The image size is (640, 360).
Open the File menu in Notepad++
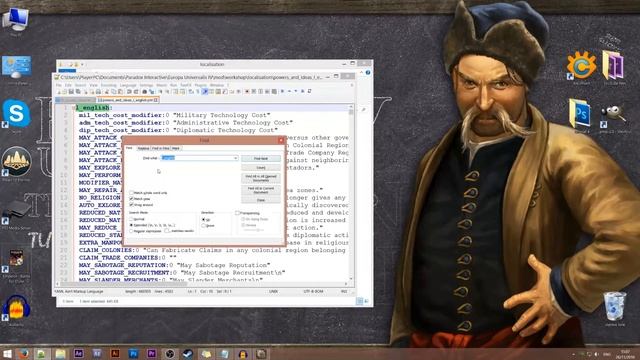pos(59,85)
